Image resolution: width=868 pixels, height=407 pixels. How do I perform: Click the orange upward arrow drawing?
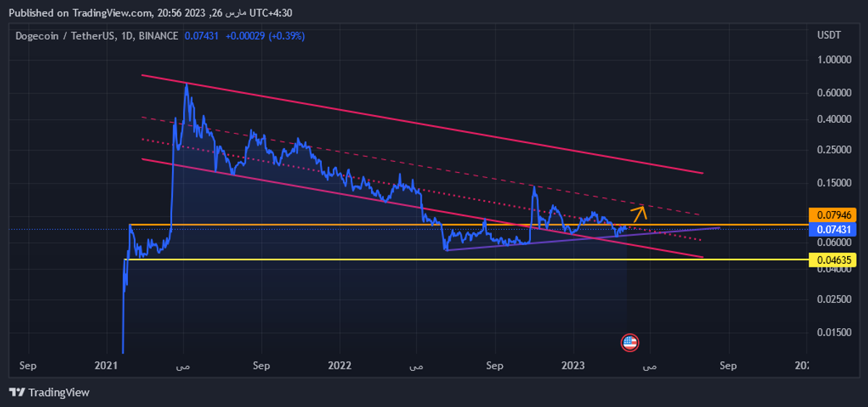coord(639,213)
